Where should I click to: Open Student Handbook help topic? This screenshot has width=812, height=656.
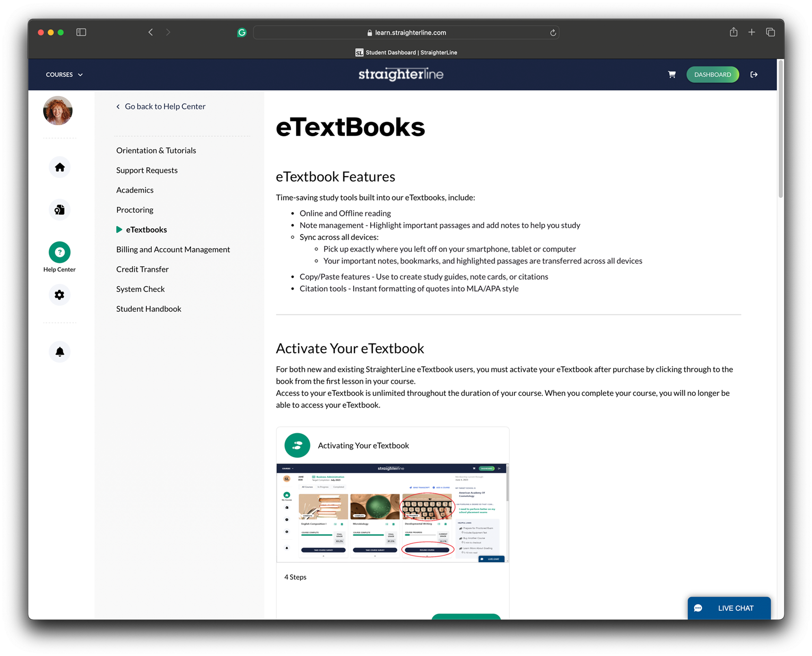click(x=149, y=309)
